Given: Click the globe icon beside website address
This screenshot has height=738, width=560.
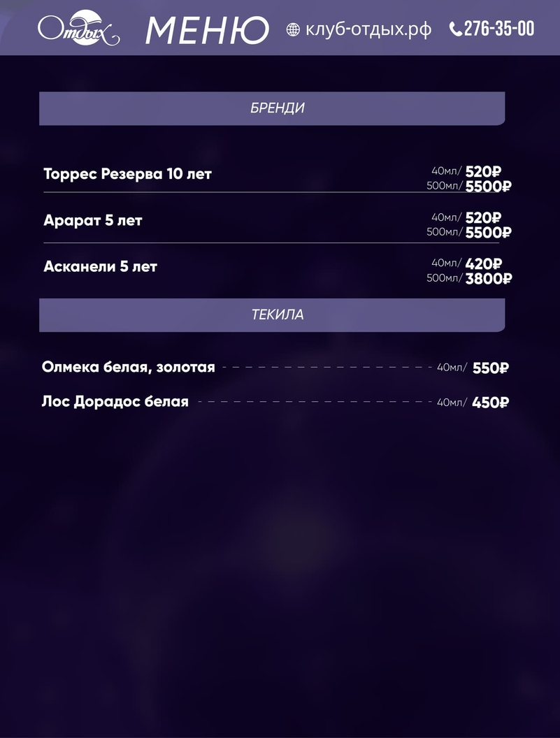Looking at the screenshot, I should [x=294, y=29].
